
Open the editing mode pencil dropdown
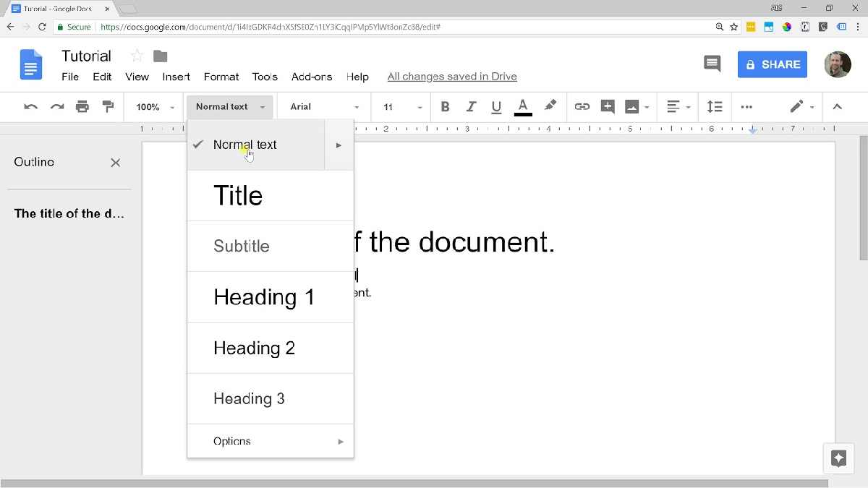[802, 107]
